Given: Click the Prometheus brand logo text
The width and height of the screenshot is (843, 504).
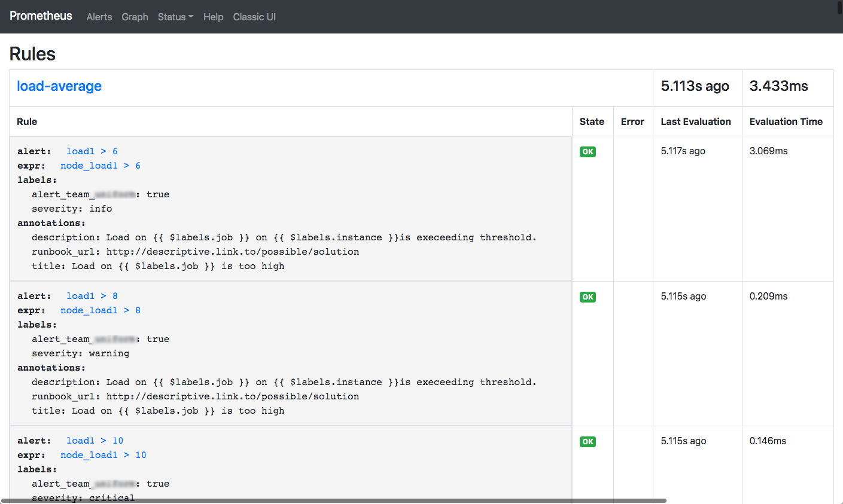Looking at the screenshot, I should point(41,16).
